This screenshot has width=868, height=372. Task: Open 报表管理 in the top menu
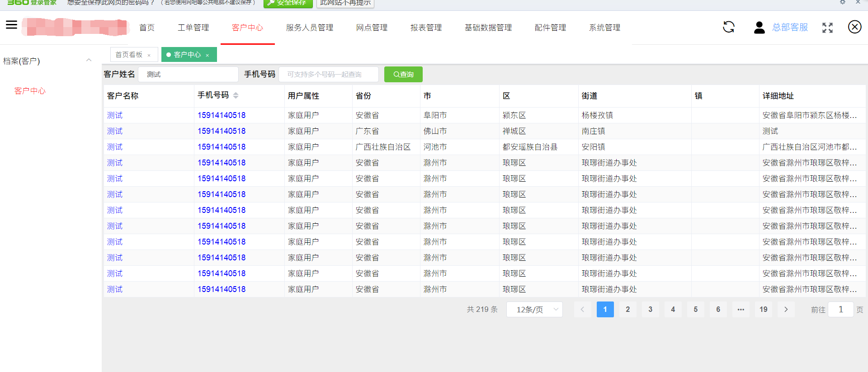click(x=426, y=28)
